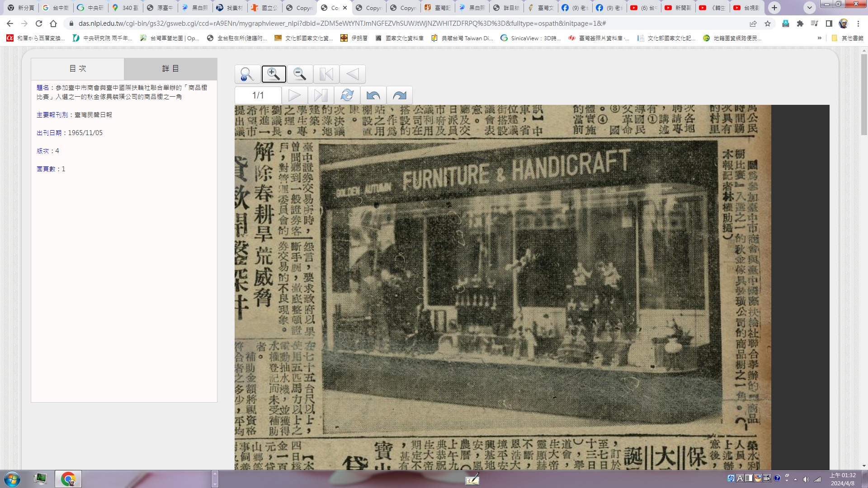Image resolution: width=868 pixels, height=488 pixels.
Task: Open the browser home page
Action: 53,23
